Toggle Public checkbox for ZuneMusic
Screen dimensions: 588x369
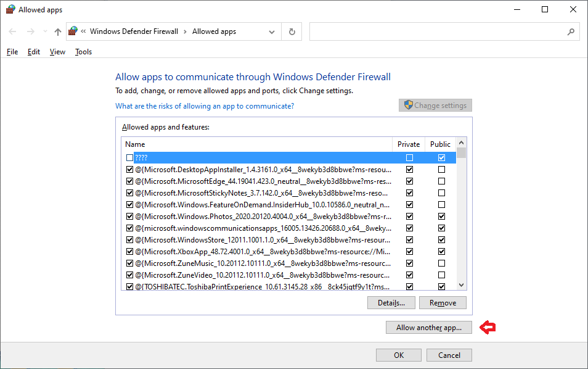442,263
